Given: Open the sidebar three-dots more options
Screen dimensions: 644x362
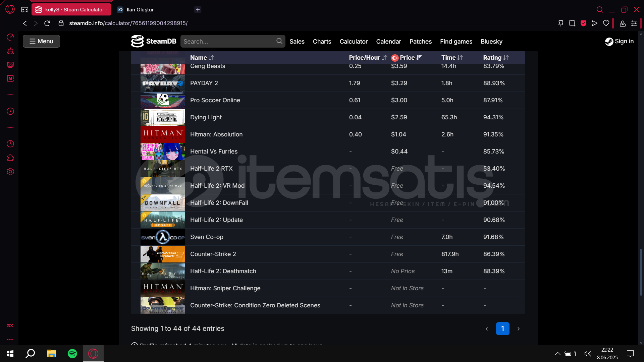Looking at the screenshot, I should [10, 340].
